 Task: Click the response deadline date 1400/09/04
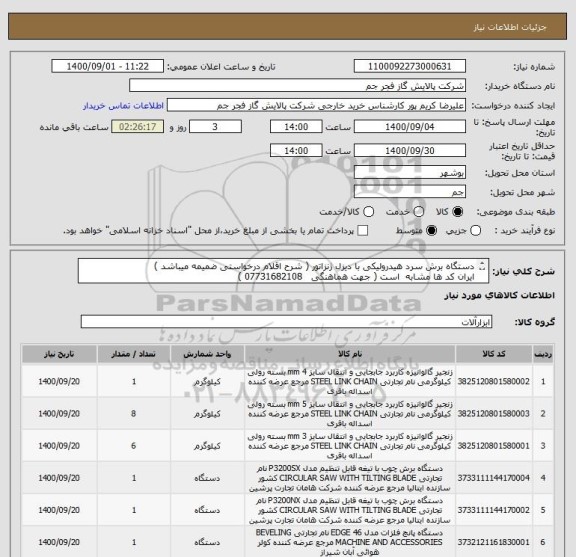click(x=410, y=127)
